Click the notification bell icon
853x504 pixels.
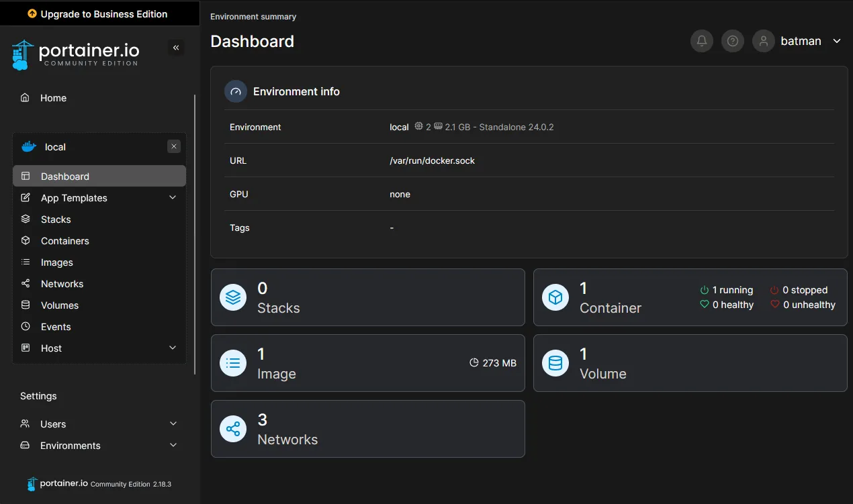701,41
